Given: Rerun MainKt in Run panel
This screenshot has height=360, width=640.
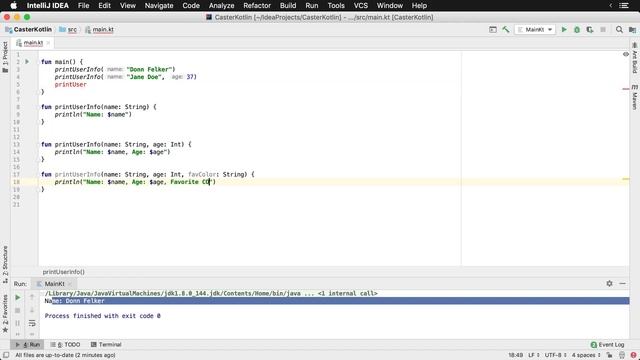Looking at the screenshot, I should coord(18,298).
